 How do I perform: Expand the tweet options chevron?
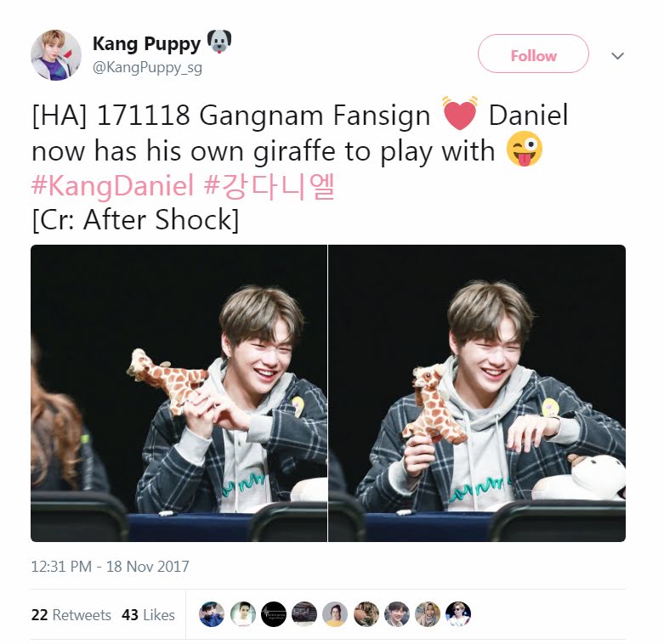(x=618, y=56)
